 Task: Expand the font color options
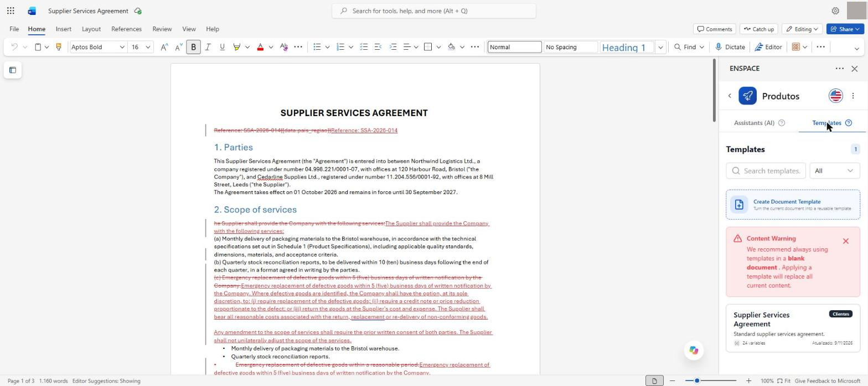click(x=271, y=47)
